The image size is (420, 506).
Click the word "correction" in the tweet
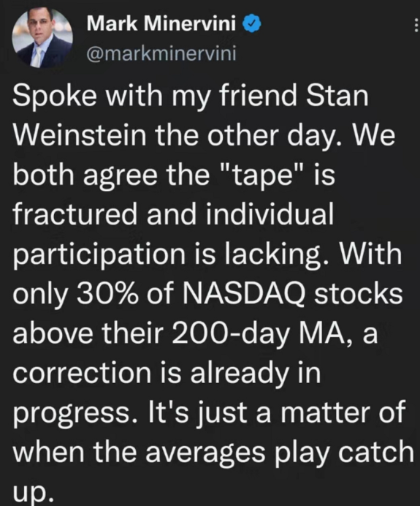pos(82,374)
